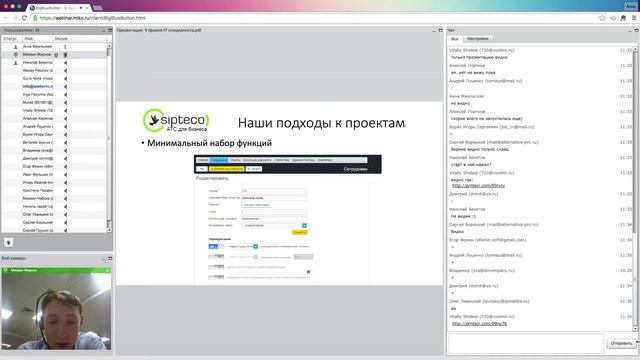Click speaker icon in Николай Бекетов row
The width and height of the screenshot is (640, 360).
pos(65,62)
